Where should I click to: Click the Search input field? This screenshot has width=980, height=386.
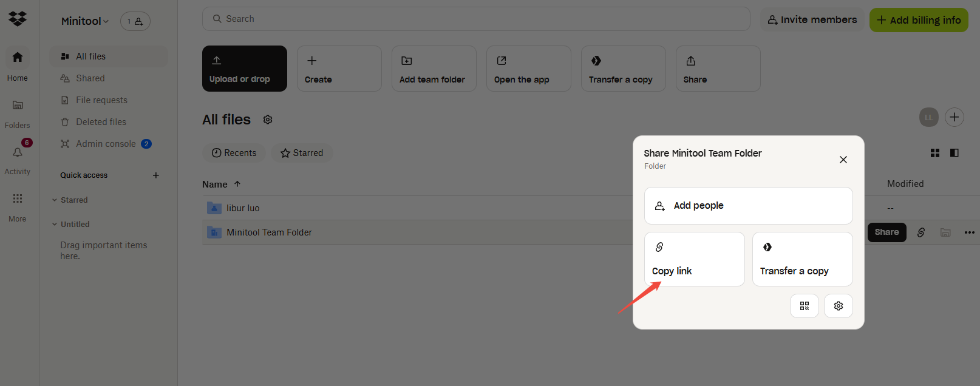(x=476, y=19)
